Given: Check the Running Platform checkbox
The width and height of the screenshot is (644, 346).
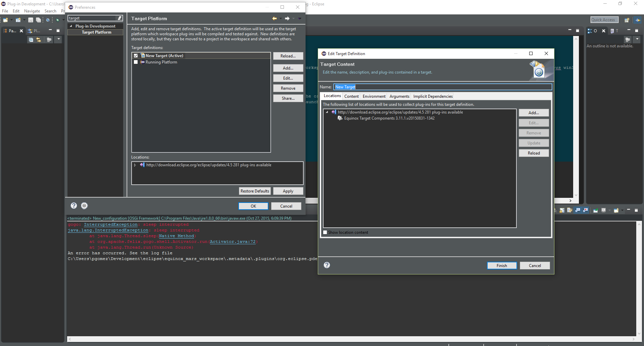Looking at the screenshot, I should (x=136, y=62).
